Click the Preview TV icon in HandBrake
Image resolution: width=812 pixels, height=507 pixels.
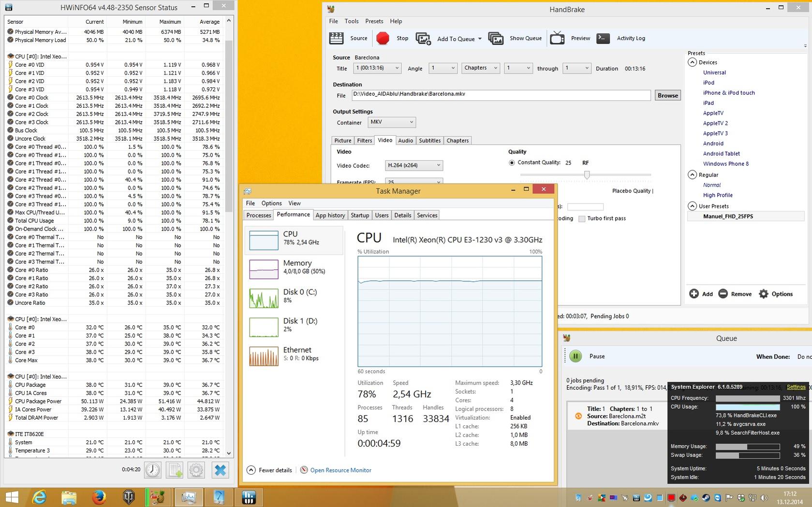coord(557,38)
